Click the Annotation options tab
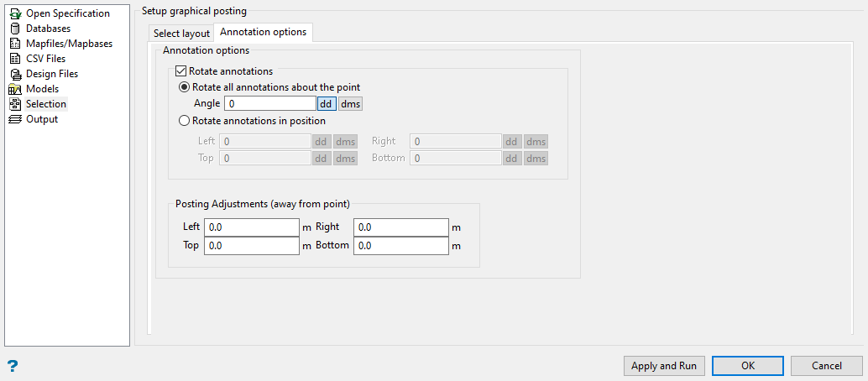 tap(264, 33)
